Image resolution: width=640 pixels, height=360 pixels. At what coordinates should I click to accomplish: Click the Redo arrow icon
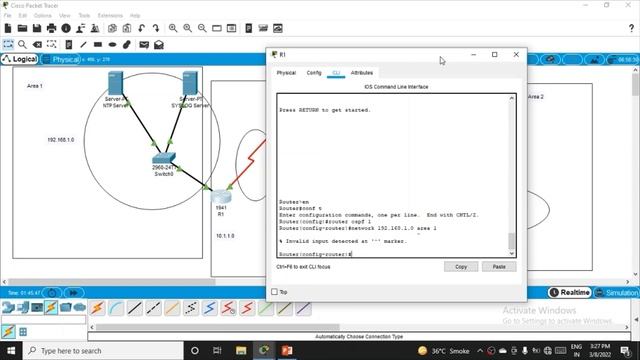(x=156, y=28)
